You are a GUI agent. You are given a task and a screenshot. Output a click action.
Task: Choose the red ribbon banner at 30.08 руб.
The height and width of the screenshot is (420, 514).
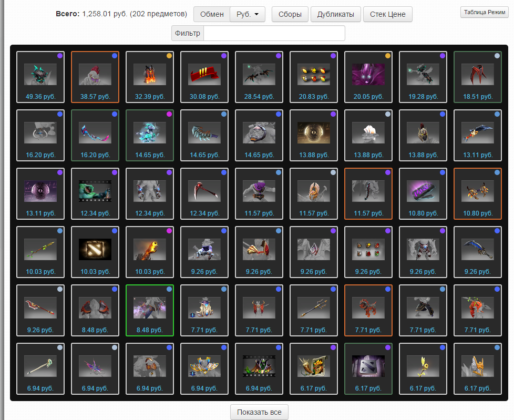(204, 77)
